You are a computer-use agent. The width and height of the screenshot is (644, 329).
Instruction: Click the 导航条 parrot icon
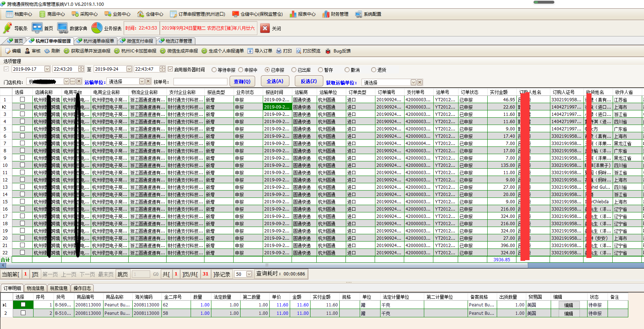point(7,28)
